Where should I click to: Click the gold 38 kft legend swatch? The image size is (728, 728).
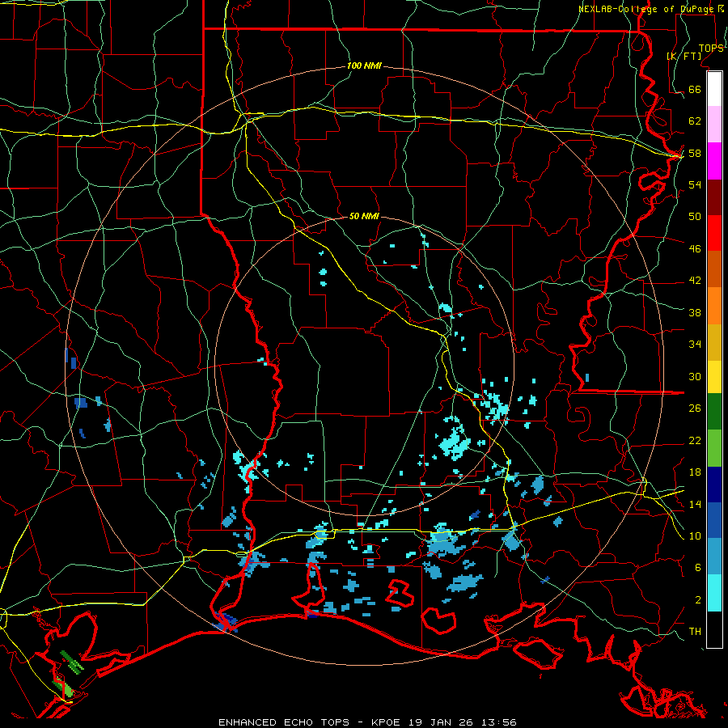714,342
